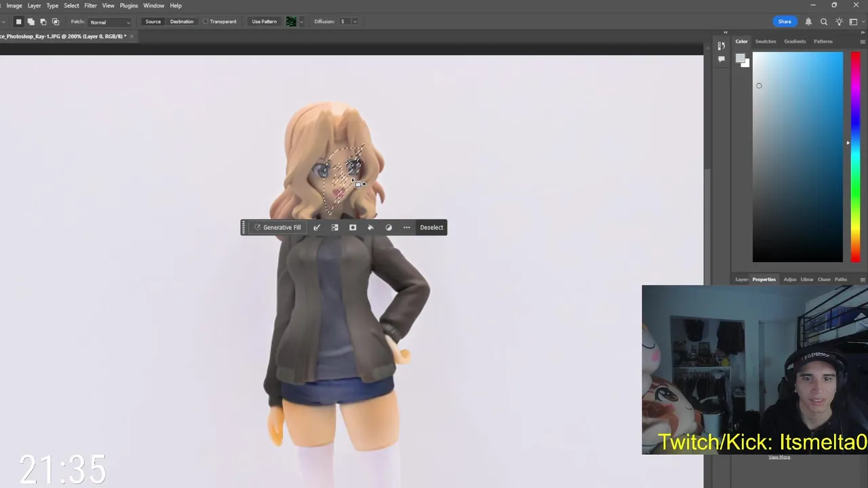The height and width of the screenshot is (488, 868).
Task: Select the Subtract from Selection mode icon
Action: (43, 22)
